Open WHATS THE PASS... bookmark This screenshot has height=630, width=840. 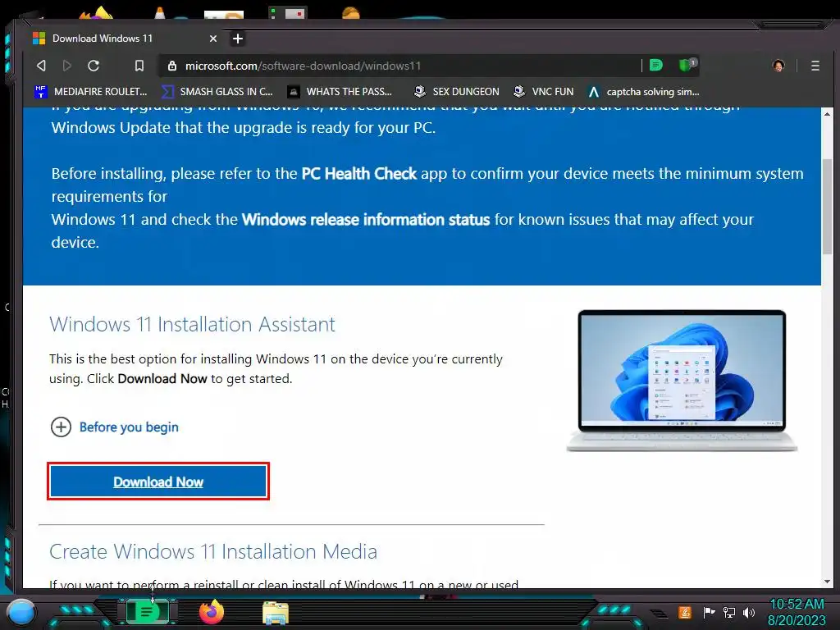[x=340, y=92]
